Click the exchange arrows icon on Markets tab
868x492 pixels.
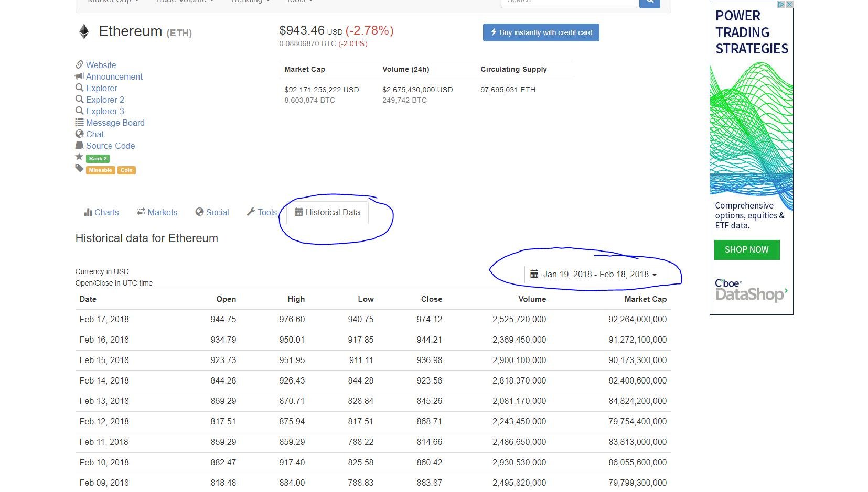point(141,212)
